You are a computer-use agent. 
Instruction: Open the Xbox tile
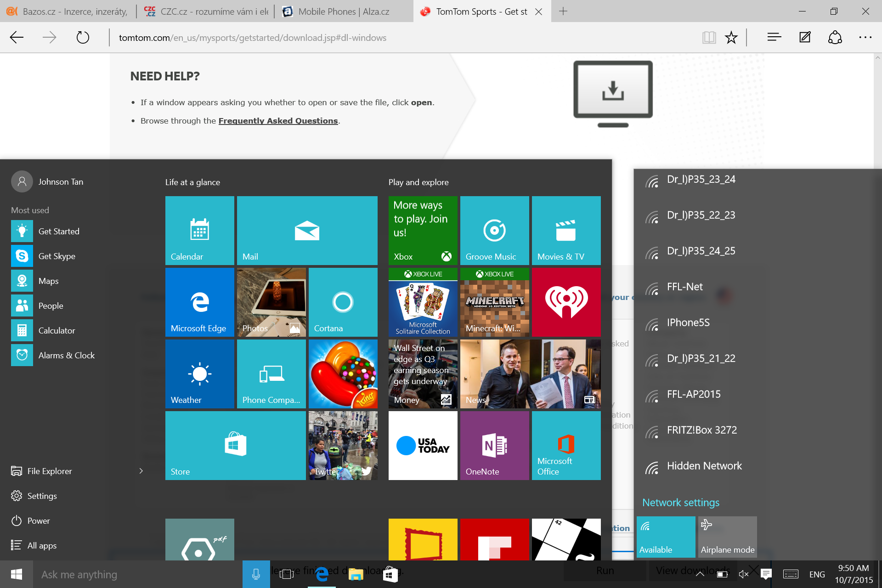click(423, 230)
